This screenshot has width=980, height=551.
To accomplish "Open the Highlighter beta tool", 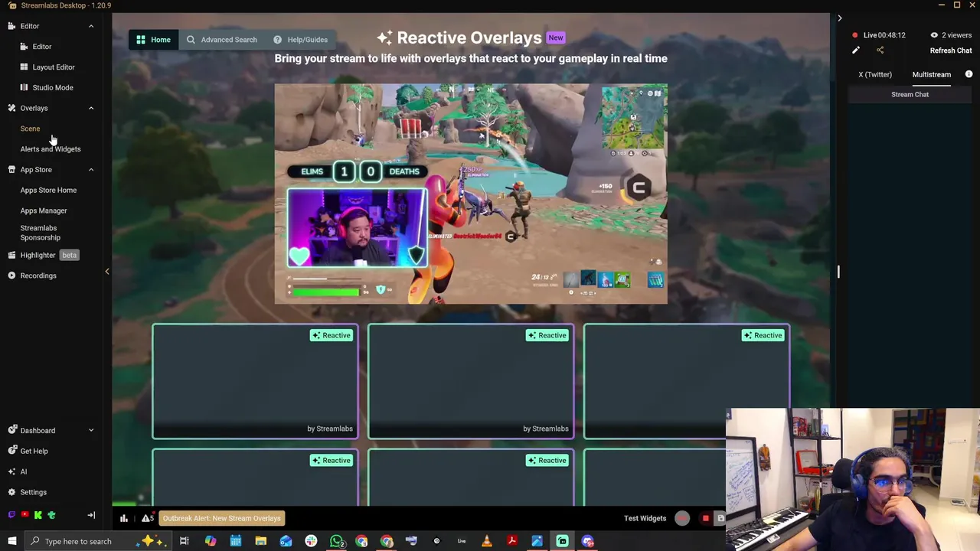I will coord(43,255).
